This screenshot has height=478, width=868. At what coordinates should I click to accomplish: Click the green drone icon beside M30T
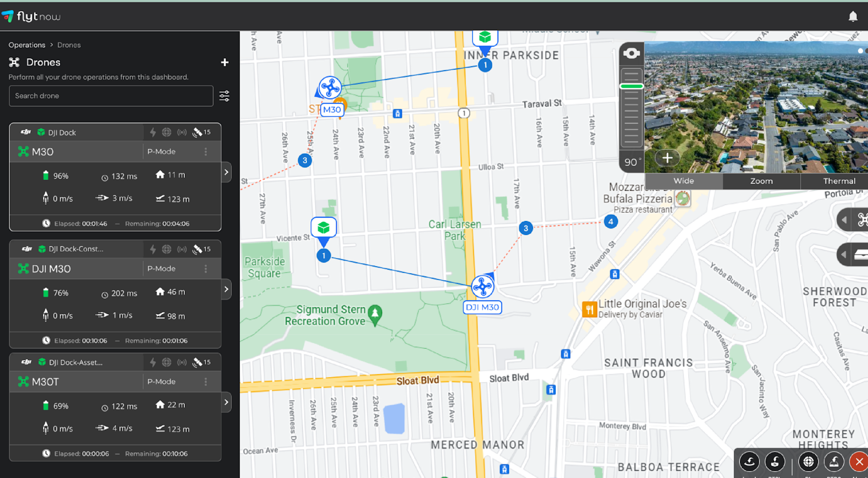coord(23,382)
